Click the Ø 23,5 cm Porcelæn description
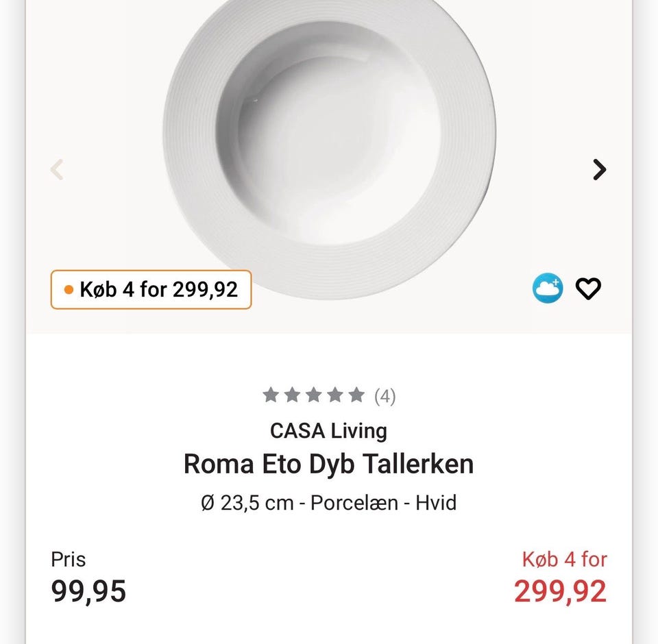The height and width of the screenshot is (644, 658). 328,503
